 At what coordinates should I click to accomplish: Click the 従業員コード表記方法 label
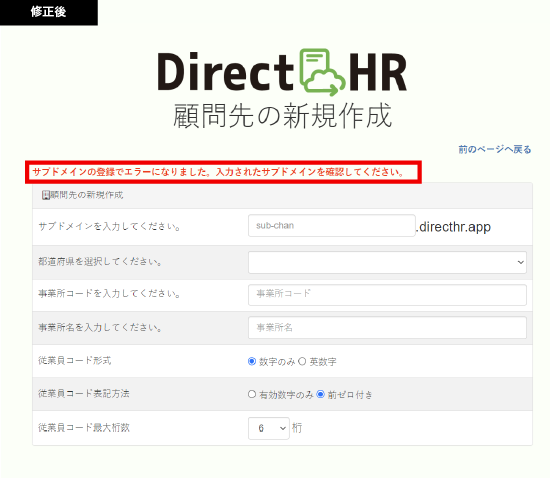tap(84, 393)
